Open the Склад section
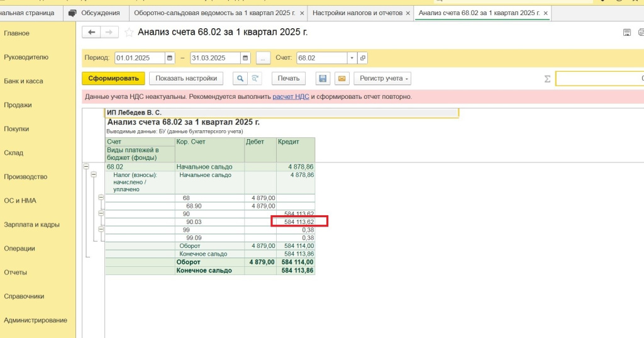This screenshot has height=338, width=644. [x=14, y=152]
